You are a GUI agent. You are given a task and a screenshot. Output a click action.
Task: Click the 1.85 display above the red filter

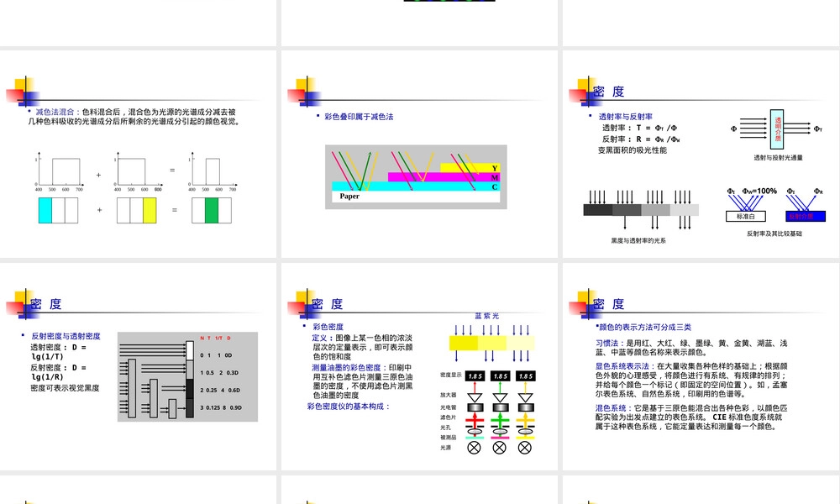click(x=475, y=376)
